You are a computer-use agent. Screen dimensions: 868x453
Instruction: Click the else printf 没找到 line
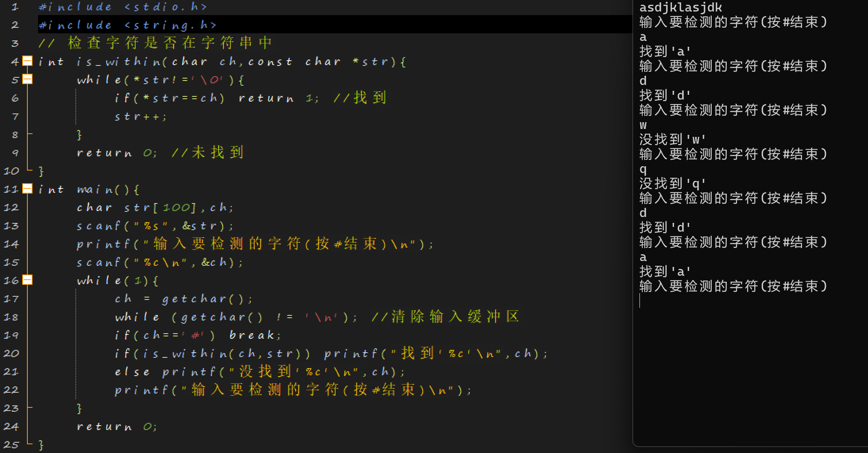(260, 372)
